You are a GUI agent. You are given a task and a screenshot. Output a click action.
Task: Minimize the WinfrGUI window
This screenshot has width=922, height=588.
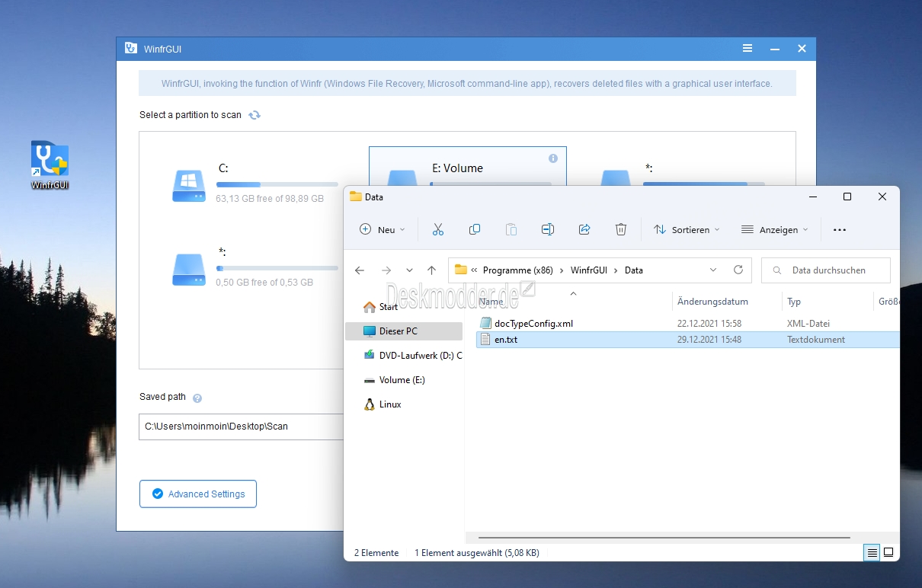pyautogui.click(x=775, y=49)
